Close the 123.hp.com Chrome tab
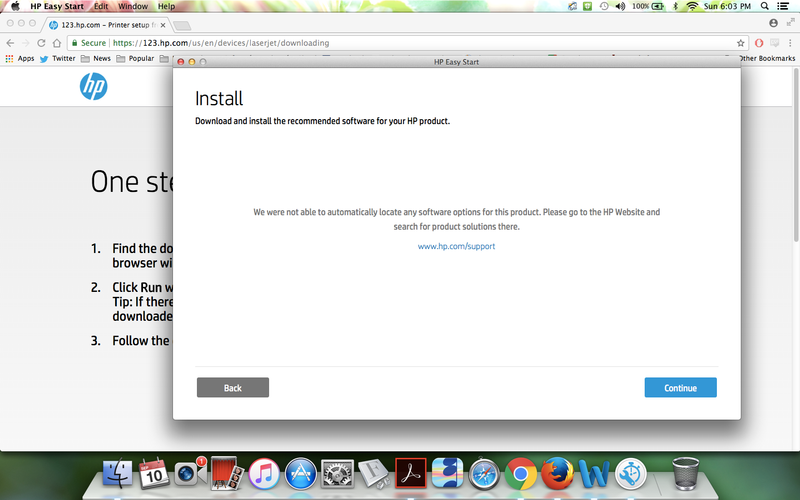 click(x=163, y=24)
